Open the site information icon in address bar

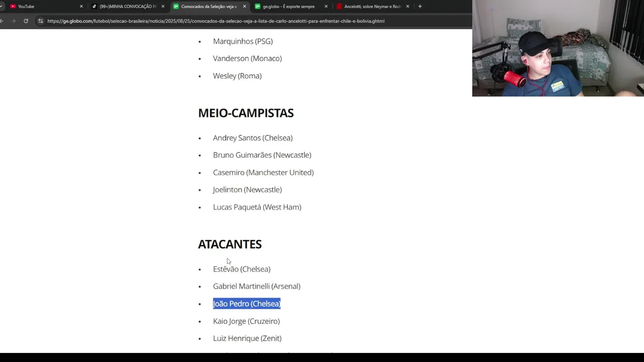point(40,21)
